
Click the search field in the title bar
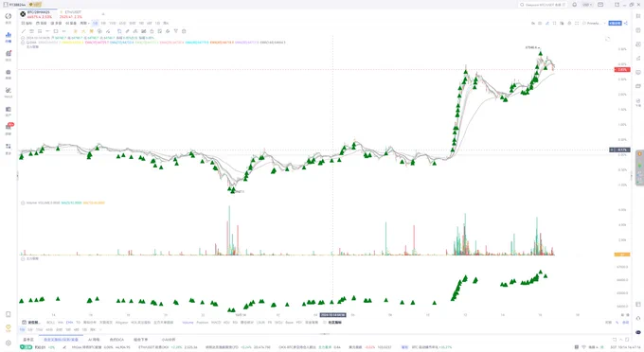(543, 5)
